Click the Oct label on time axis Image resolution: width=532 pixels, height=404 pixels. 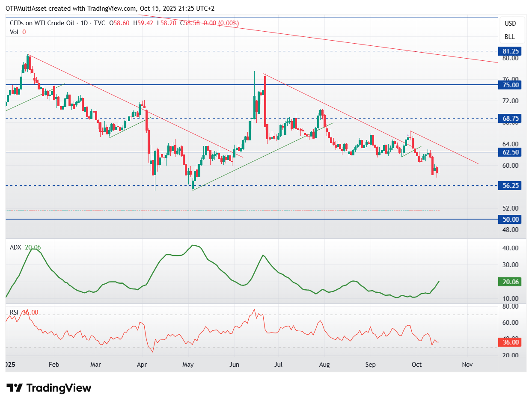coord(416,365)
